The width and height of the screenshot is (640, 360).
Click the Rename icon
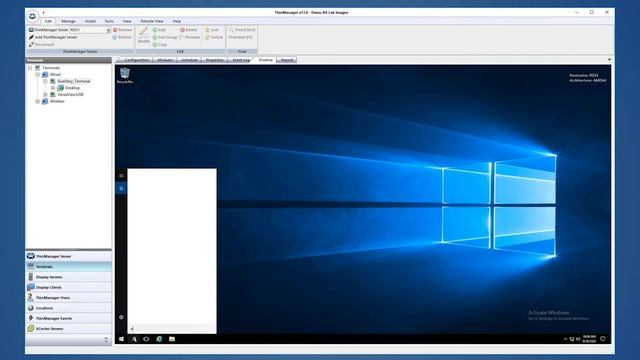tap(182, 37)
